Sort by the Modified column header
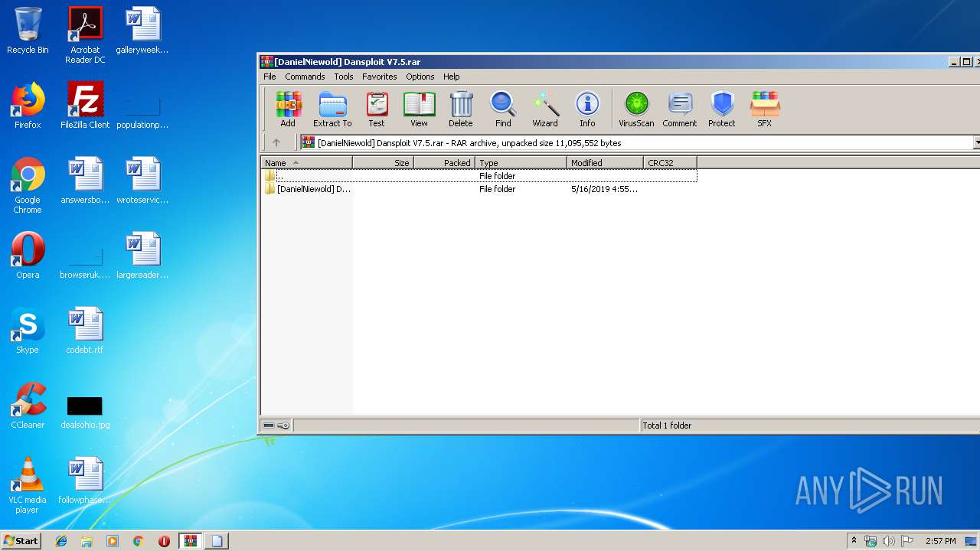This screenshot has height=551, width=980. click(x=606, y=162)
